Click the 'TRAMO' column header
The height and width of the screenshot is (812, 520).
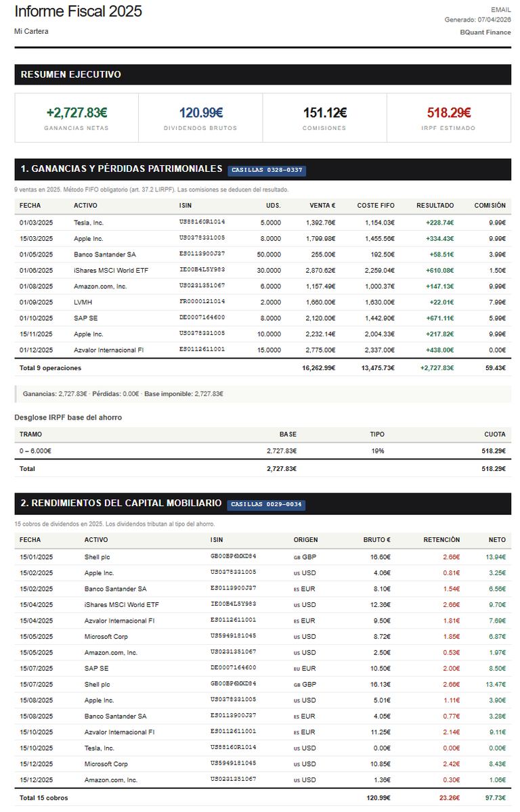coord(30,434)
